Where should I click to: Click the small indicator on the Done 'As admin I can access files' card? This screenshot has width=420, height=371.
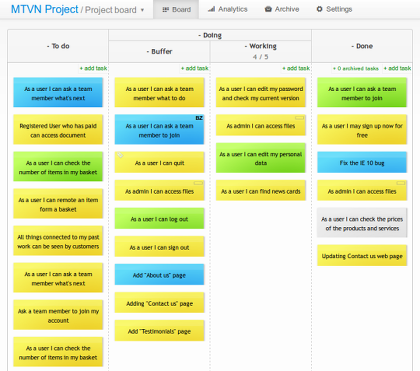pos(401,183)
